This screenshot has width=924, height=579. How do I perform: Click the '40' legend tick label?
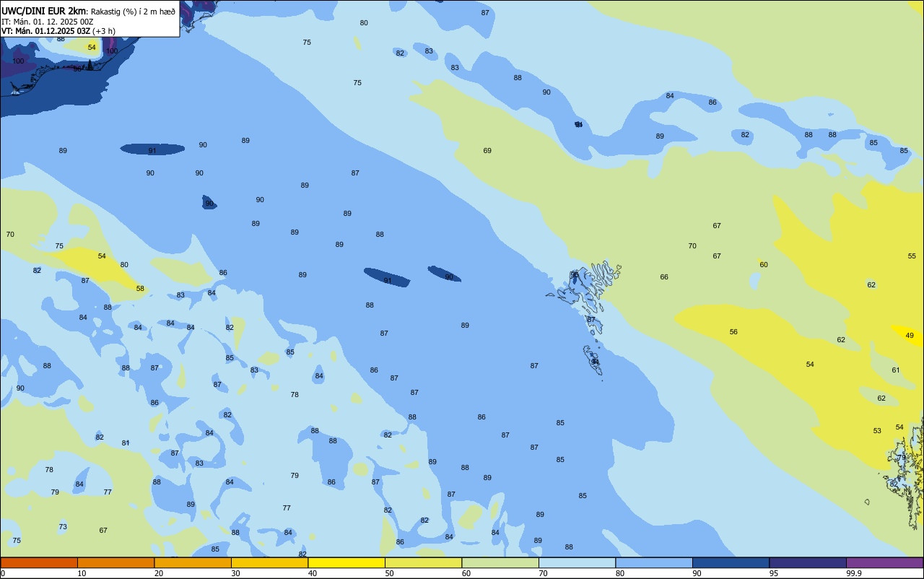coord(313,573)
